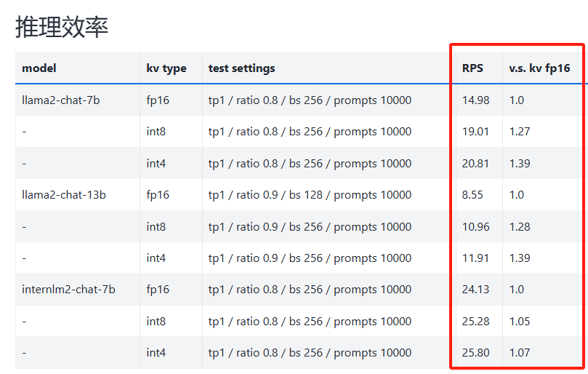
Task: Select test settings in the 25.80 RPS row
Action: (x=310, y=353)
